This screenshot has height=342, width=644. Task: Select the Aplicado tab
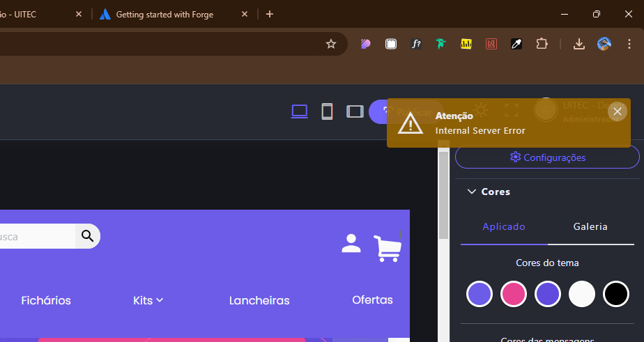(x=504, y=226)
